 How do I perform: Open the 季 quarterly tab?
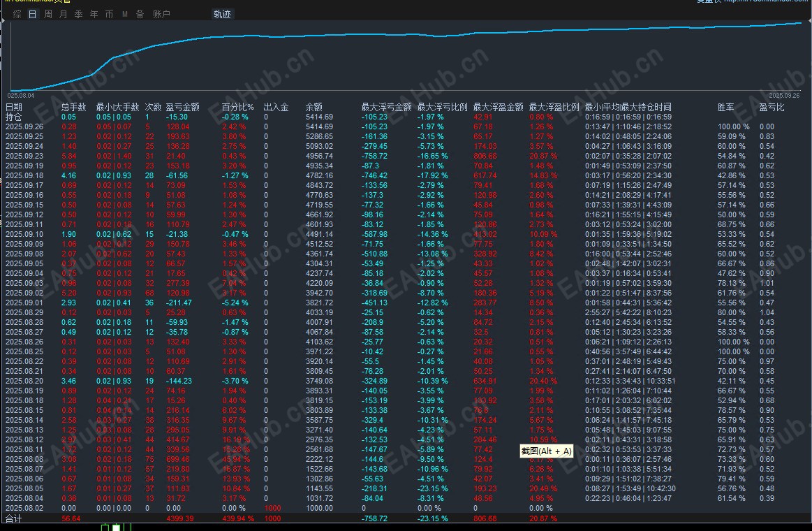click(79, 14)
